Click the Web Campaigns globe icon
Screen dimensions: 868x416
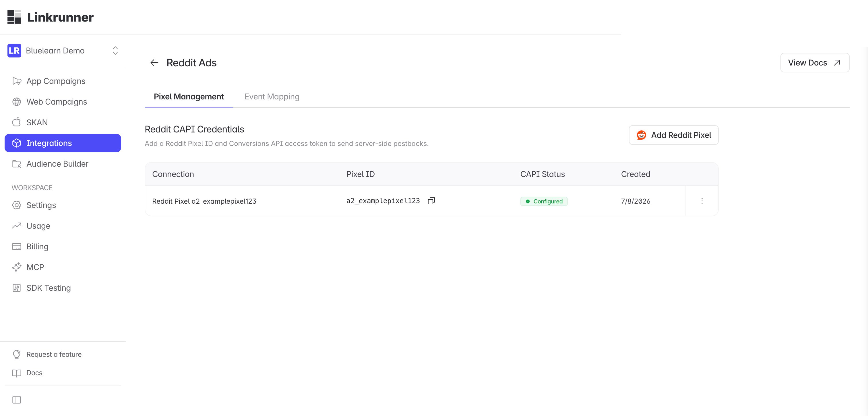(x=17, y=101)
